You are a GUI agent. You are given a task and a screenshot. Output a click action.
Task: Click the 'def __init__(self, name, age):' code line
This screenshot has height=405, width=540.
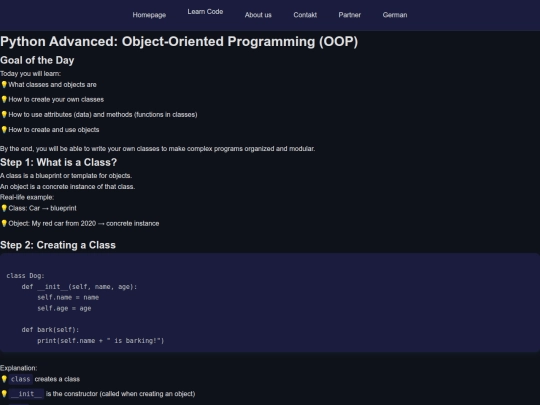(x=79, y=287)
